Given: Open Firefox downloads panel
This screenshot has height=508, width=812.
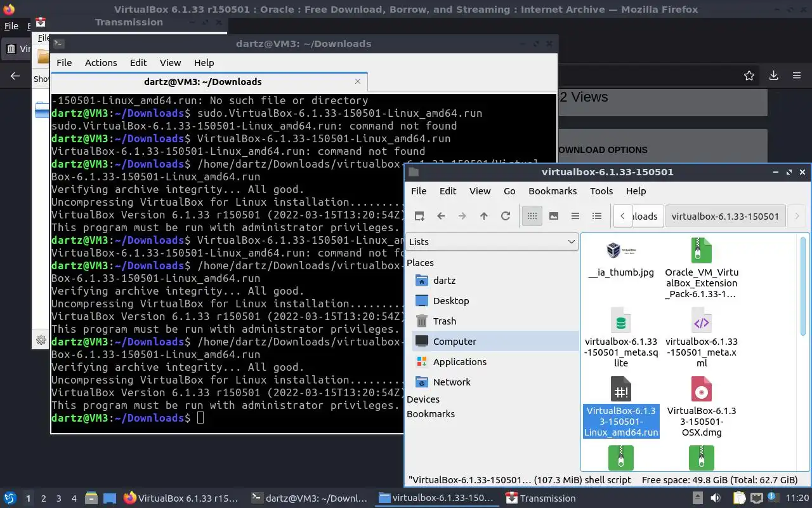Looking at the screenshot, I should 773,76.
